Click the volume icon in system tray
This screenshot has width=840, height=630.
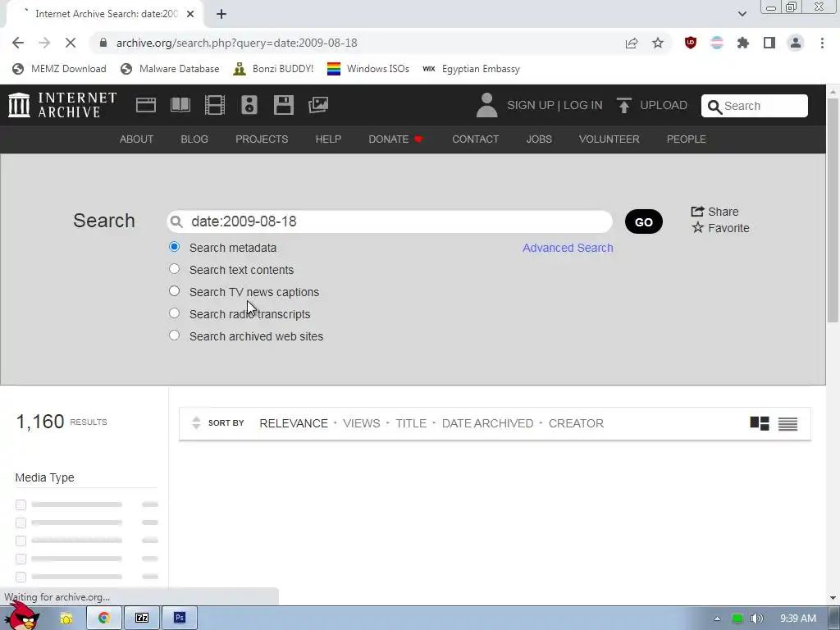(757, 619)
